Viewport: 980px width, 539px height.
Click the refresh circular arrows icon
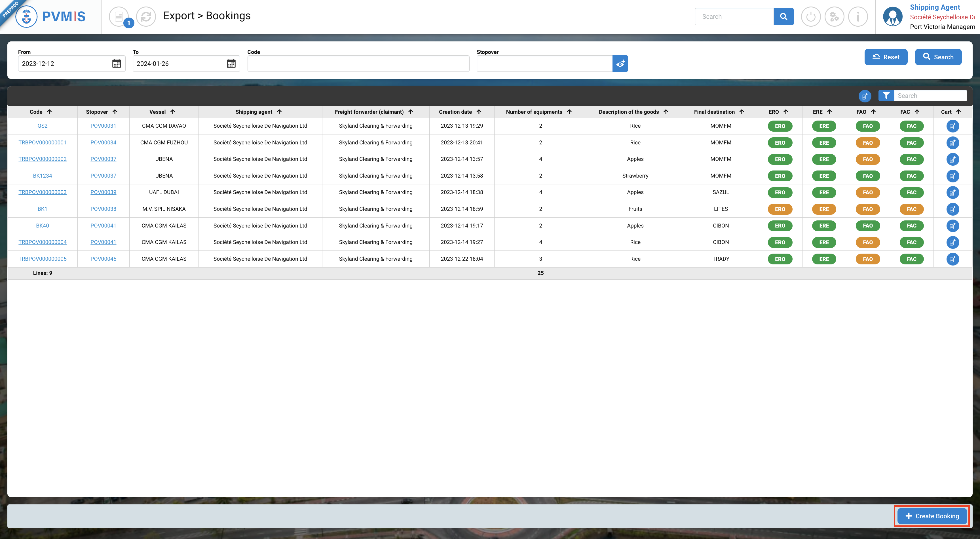[146, 16]
